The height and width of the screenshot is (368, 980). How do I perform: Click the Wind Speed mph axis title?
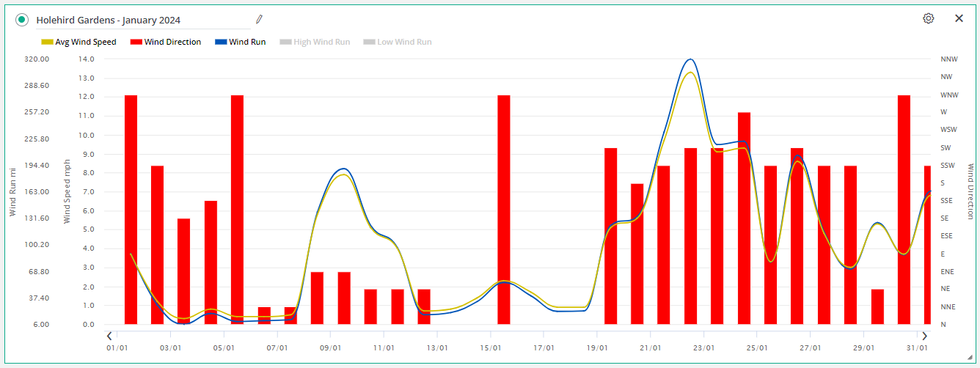(66, 191)
